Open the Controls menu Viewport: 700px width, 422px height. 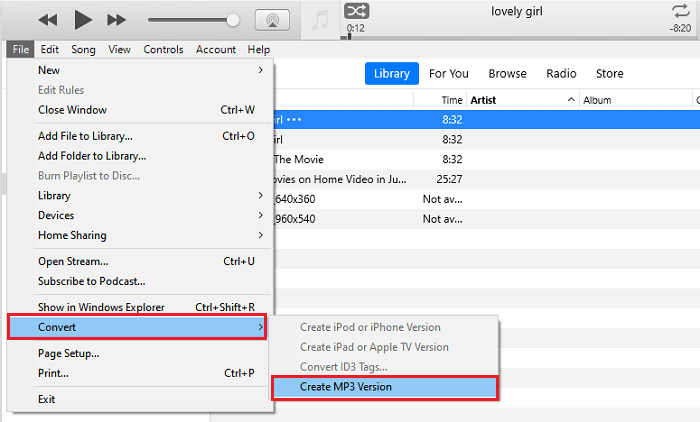(x=163, y=50)
